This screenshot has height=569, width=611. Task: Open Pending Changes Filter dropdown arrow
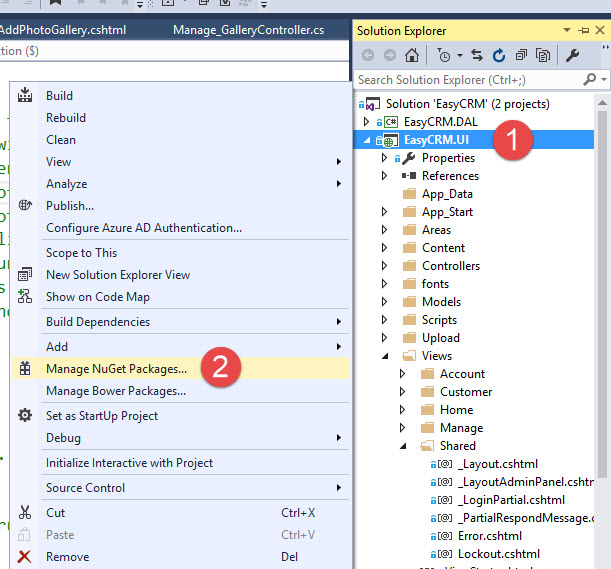pos(460,55)
